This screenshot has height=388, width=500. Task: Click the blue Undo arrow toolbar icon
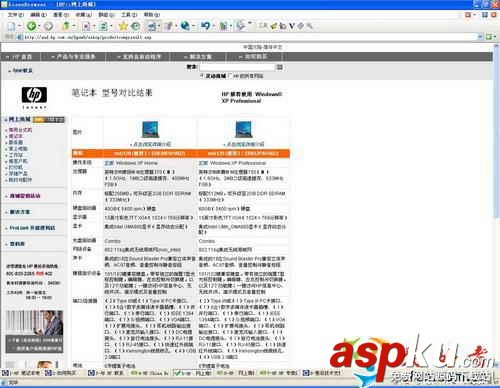[x=205, y=26]
